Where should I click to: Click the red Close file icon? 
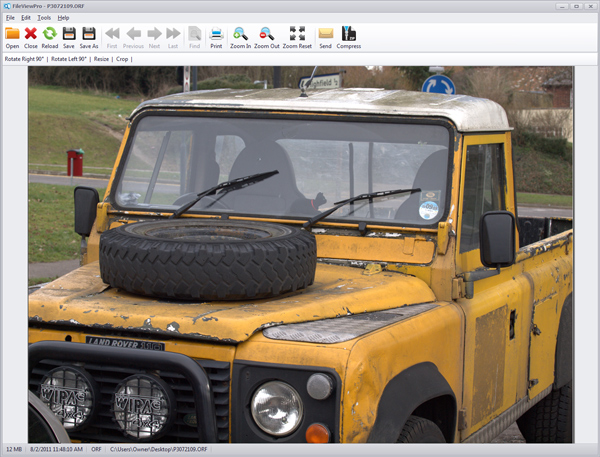click(x=31, y=34)
